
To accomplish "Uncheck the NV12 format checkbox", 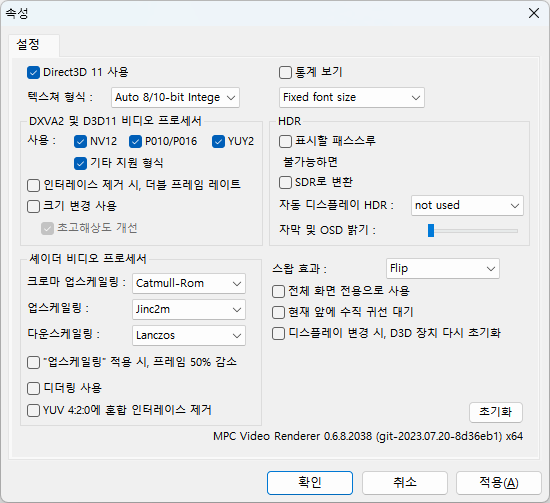I will point(80,141).
